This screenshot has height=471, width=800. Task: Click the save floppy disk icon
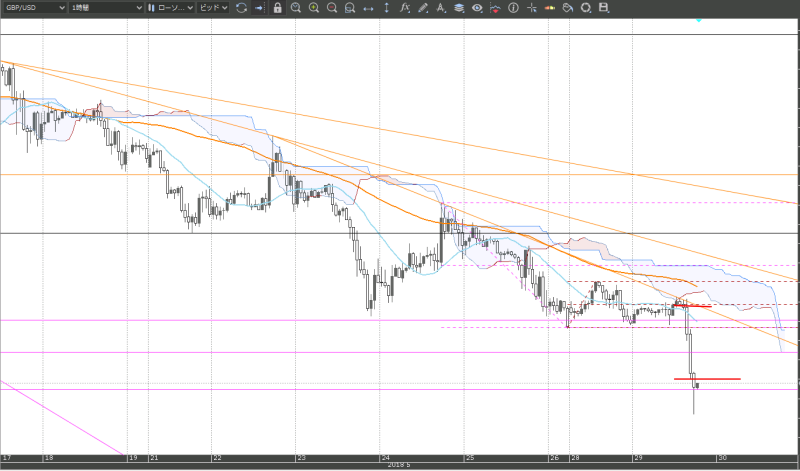[x=604, y=8]
